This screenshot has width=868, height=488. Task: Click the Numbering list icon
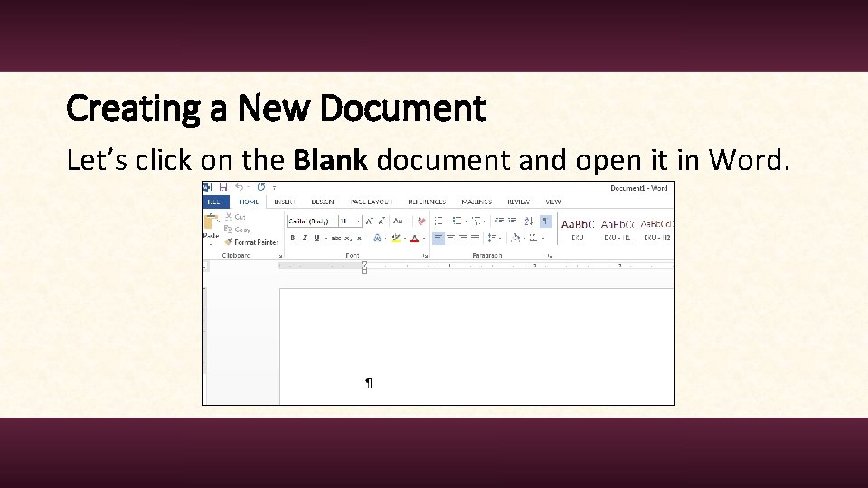[x=457, y=221]
